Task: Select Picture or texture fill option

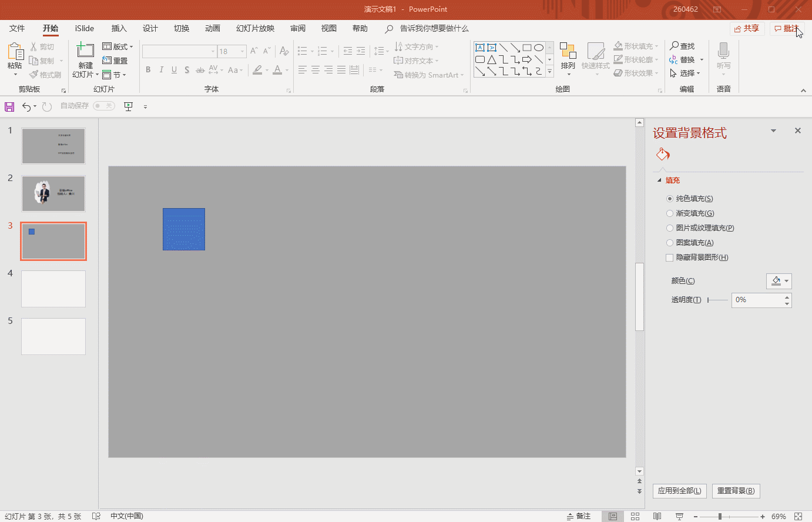Action: pyautogui.click(x=670, y=228)
